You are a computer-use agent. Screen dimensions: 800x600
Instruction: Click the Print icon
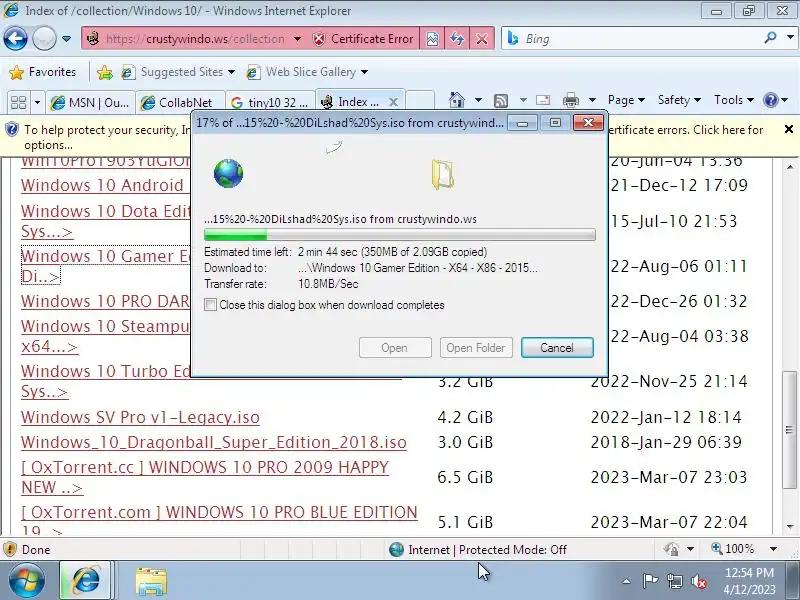tap(570, 100)
